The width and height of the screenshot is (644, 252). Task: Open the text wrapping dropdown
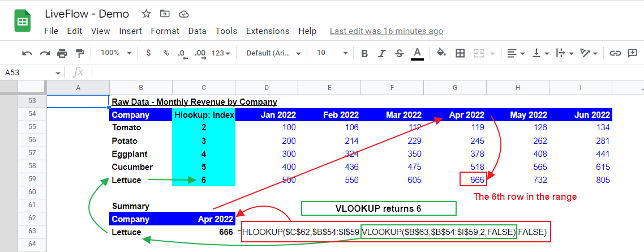[x=564, y=53]
